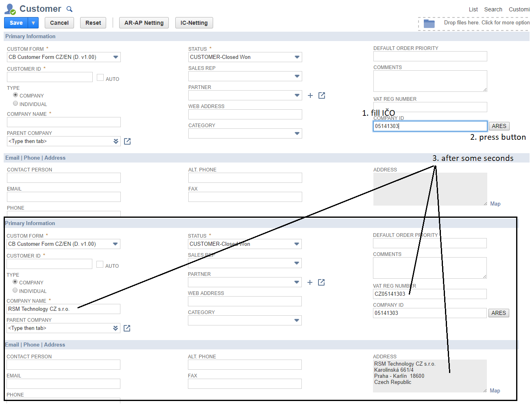This screenshot has width=532, height=414.
Task: Select the COMPANY type radio button
Action: tap(15, 95)
